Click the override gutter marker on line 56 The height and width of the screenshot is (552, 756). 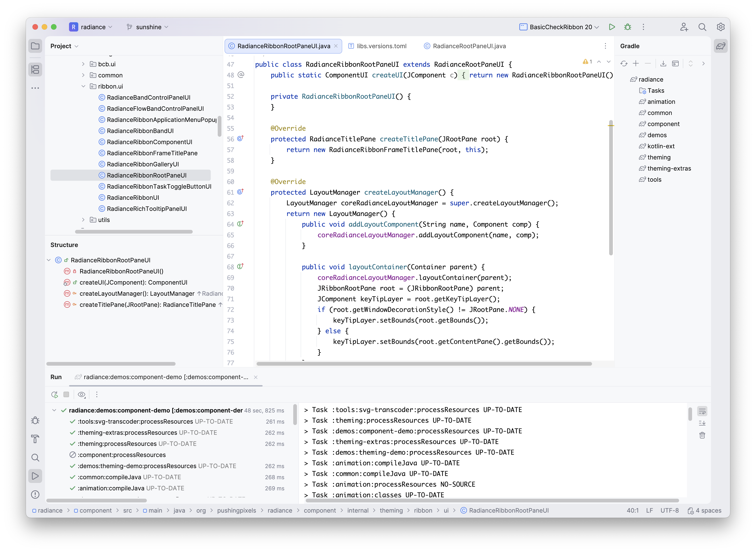point(240,138)
